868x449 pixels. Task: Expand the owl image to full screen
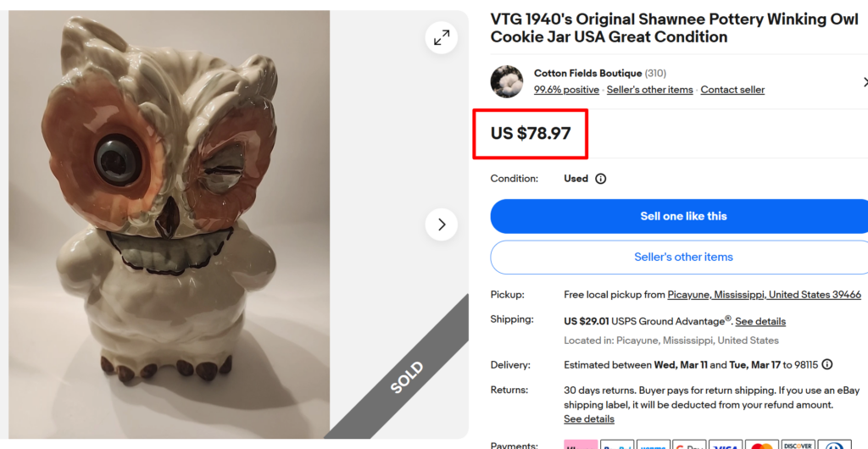tap(442, 38)
